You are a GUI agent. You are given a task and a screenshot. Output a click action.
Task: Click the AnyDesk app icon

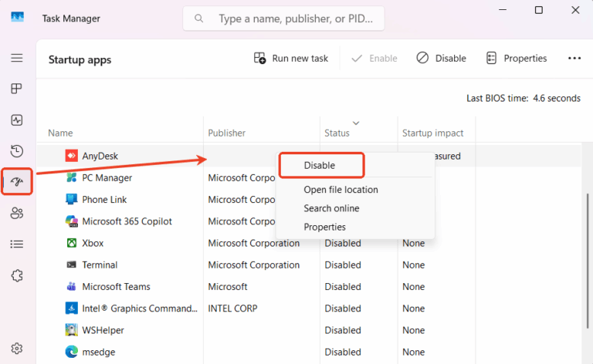(72, 156)
